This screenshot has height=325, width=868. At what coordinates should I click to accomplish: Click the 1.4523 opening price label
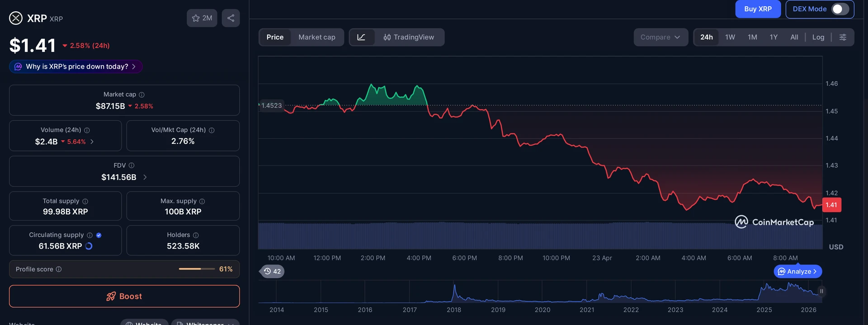(271, 105)
